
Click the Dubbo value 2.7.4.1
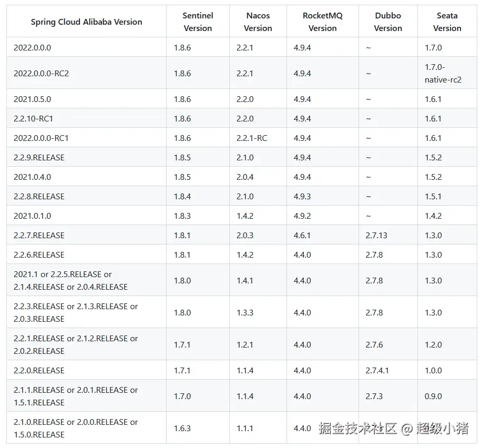[x=377, y=370]
